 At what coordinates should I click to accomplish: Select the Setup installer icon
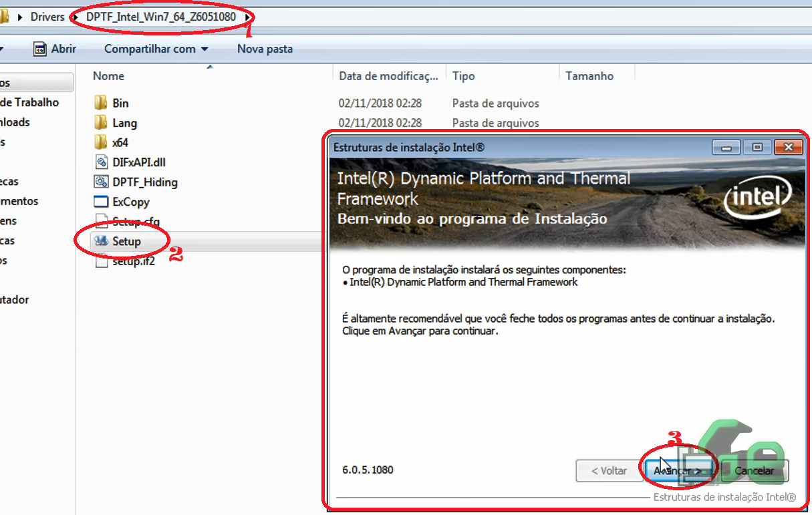tap(101, 241)
